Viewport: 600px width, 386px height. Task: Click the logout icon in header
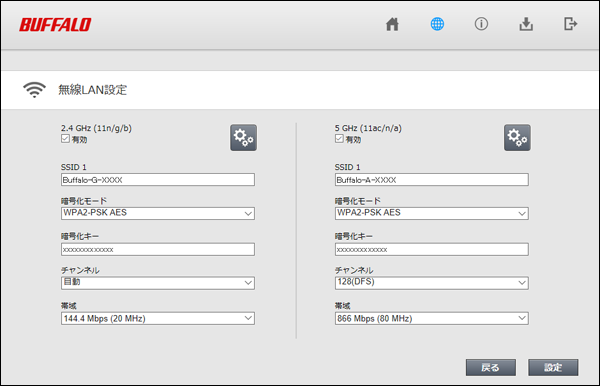point(570,24)
